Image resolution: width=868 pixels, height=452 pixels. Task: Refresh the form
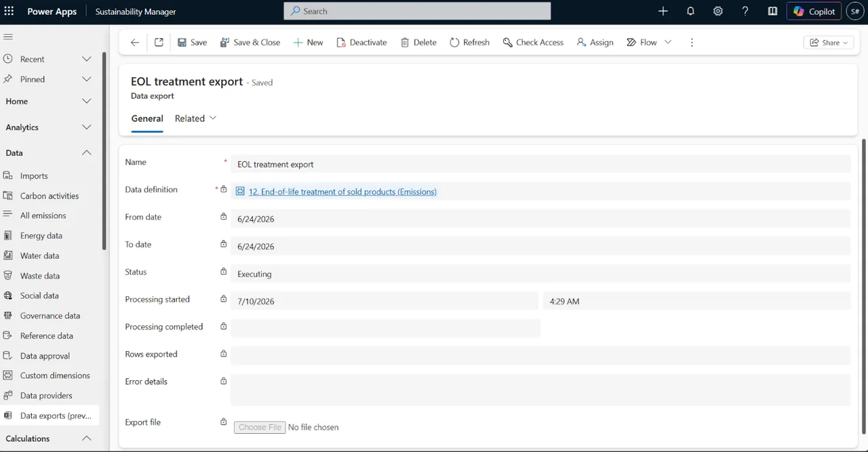click(x=469, y=42)
